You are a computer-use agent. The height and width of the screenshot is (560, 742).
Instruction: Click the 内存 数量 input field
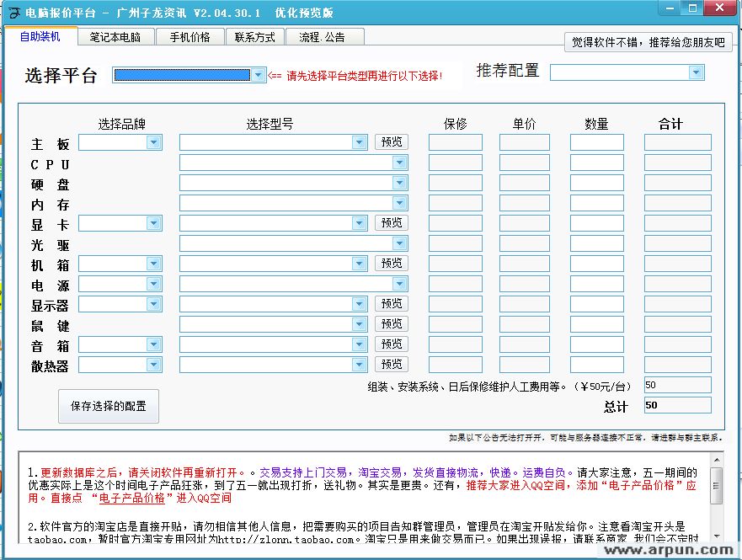(x=597, y=203)
